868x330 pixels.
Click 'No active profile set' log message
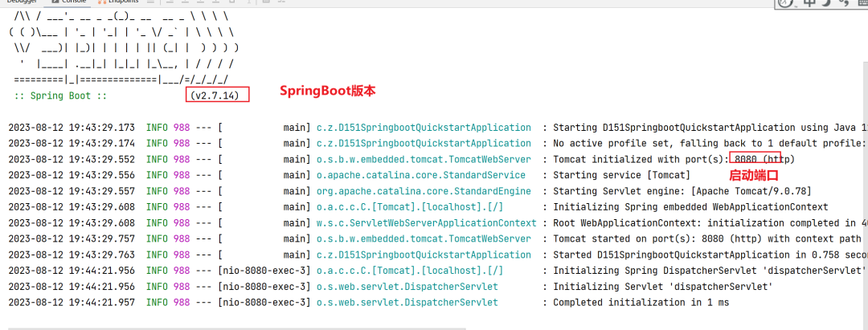click(710, 144)
